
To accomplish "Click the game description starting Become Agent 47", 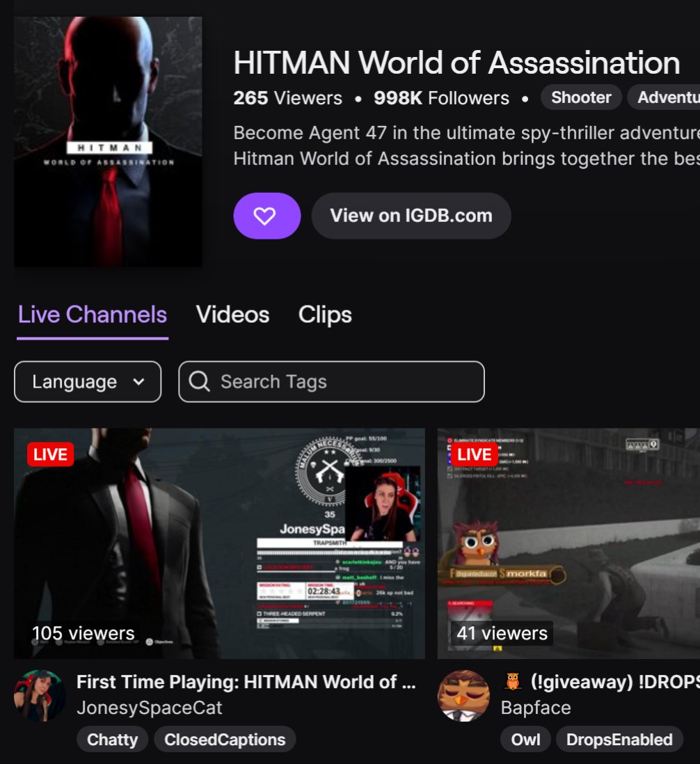I will 467,145.
